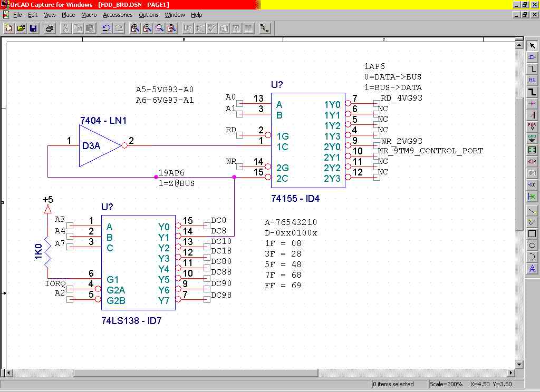Open the Accessories menu
Image resolution: width=540 pixels, height=392 pixels.
coord(117,15)
